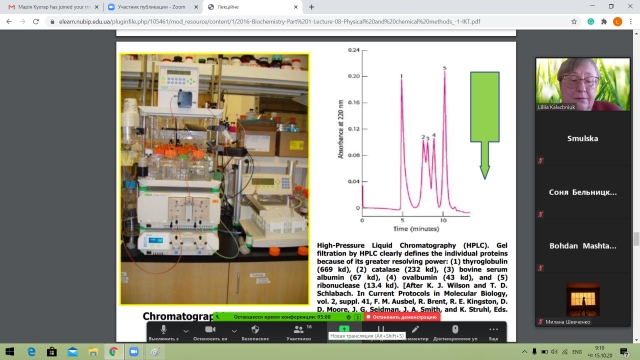Select the Милана Шевченко video tile
The image size is (640, 360).
pos(583,300)
